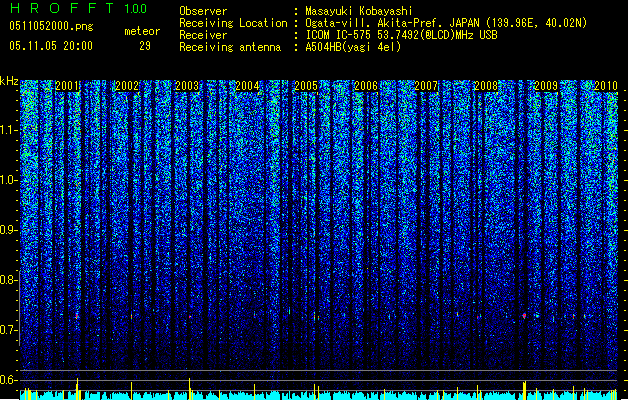Click the Ogata-vill. Akita-Pref. JAPAN location text
The image size is (629, 400).
[x=446, y=23]
